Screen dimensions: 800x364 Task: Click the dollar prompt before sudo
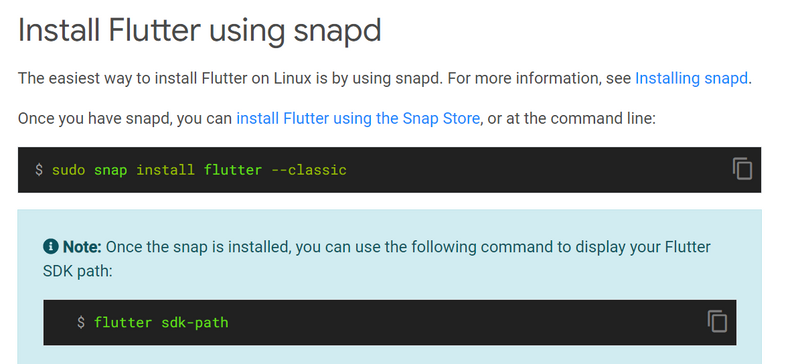(39, 169)
